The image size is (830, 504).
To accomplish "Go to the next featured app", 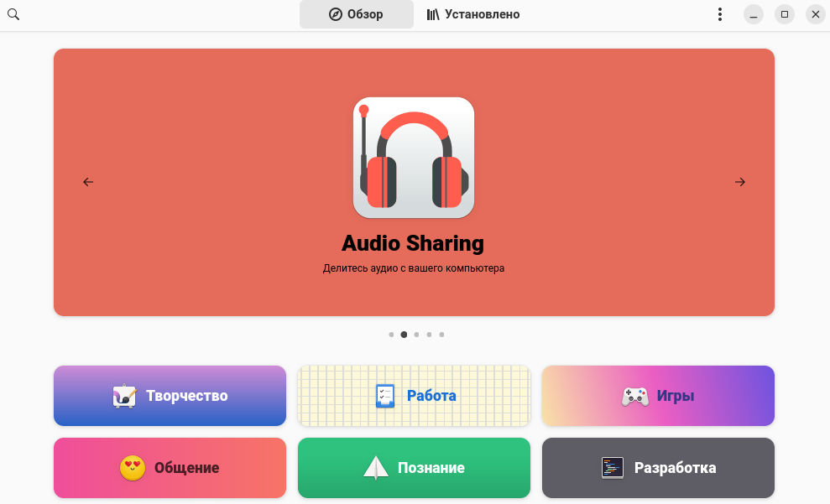I will [x=739, y=182].
